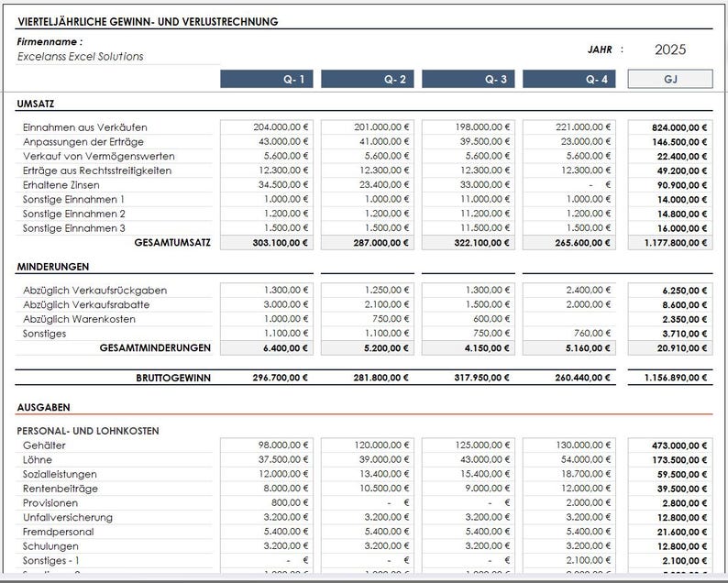Click the report title Vierteljährliche Gewinn- und Verlustrechnung
This screenshot has height=583, width=728.
[148, 22]
